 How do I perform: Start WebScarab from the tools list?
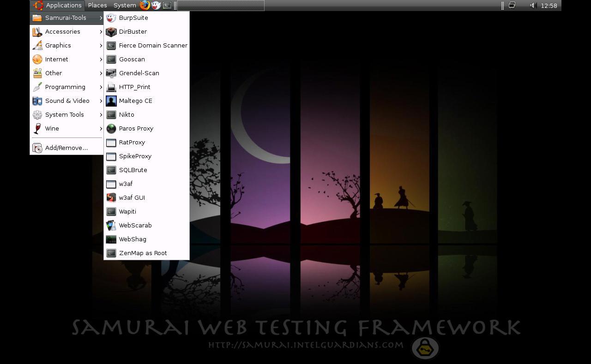[135, 225]
